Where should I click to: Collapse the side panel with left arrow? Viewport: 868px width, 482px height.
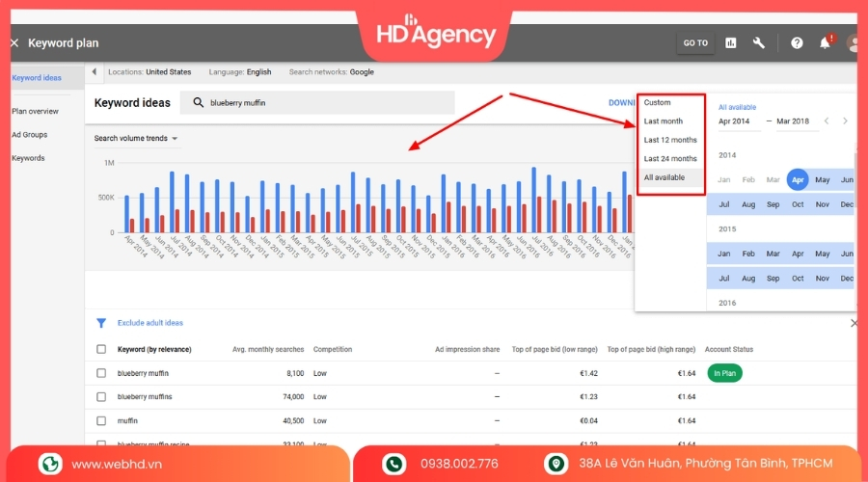95,72
